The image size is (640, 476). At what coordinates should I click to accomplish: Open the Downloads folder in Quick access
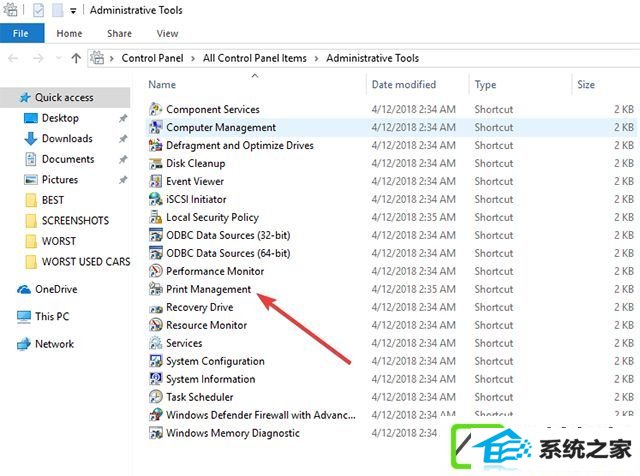click(x=67, y=139)
